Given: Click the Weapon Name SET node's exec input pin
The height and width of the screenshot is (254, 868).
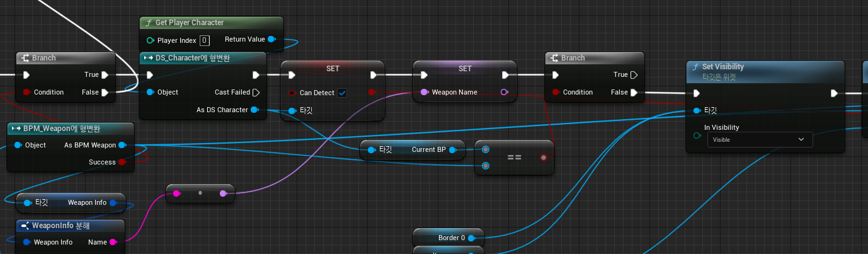Looking at the screenshot, I should [424, 75].
